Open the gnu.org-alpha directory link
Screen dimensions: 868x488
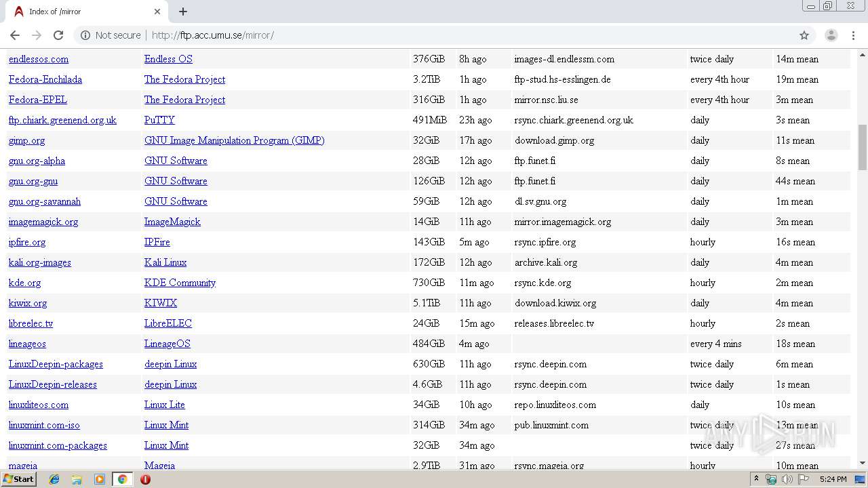[x=37, y=161]
